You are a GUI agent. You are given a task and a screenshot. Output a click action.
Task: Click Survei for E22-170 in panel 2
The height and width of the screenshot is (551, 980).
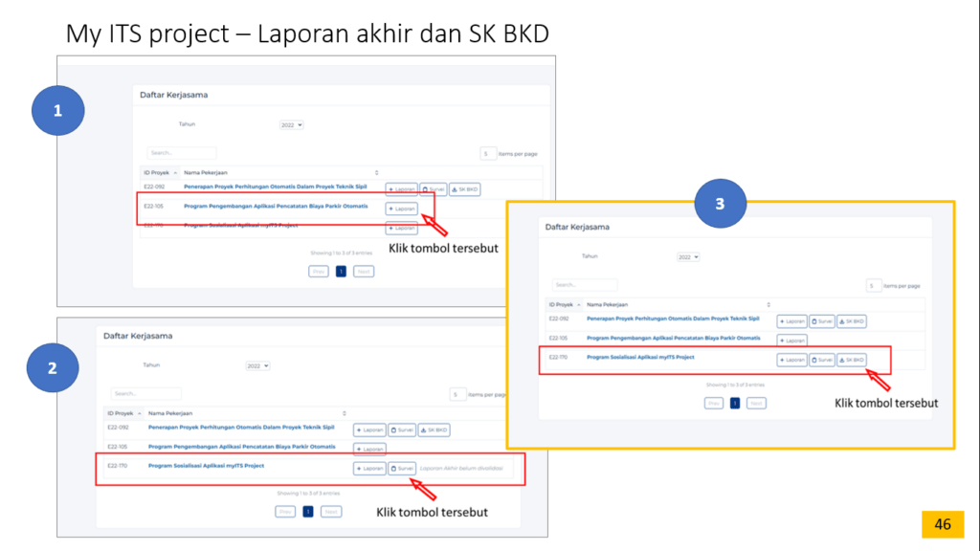click(402, 469)
